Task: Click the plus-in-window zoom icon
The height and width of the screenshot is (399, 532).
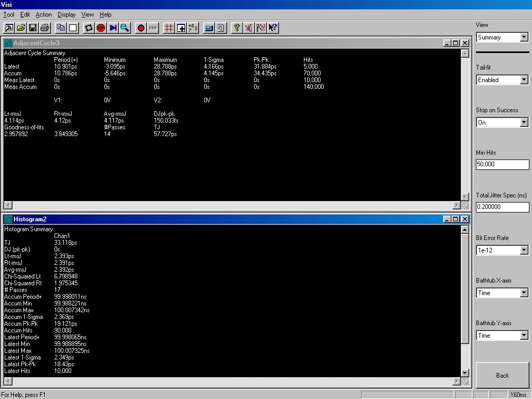Action: point(181,28)
